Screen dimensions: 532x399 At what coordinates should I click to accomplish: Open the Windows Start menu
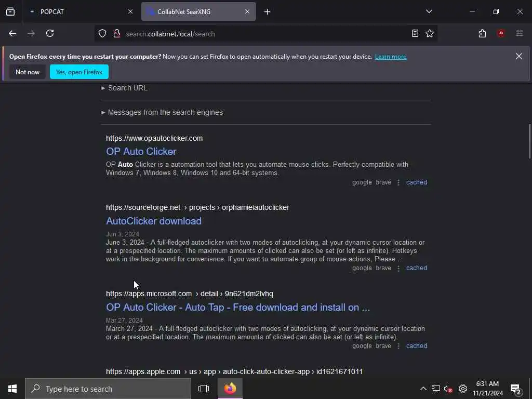(x=12, y=389)
